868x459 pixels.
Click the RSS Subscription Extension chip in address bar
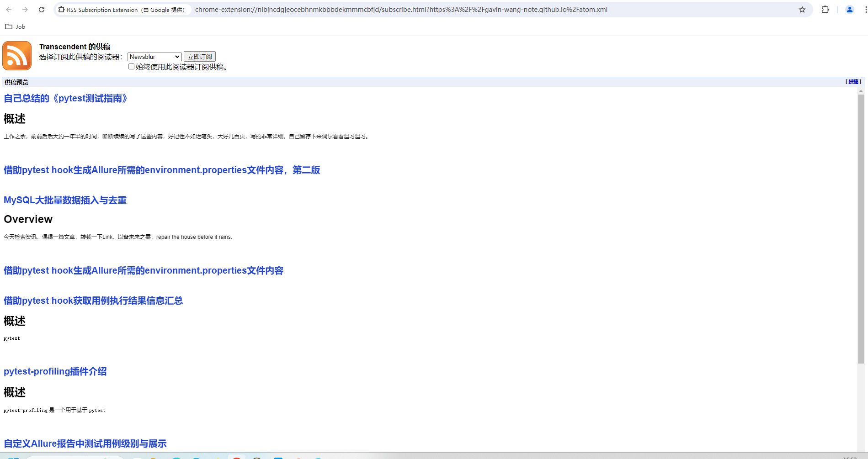(x=122, y=10)
